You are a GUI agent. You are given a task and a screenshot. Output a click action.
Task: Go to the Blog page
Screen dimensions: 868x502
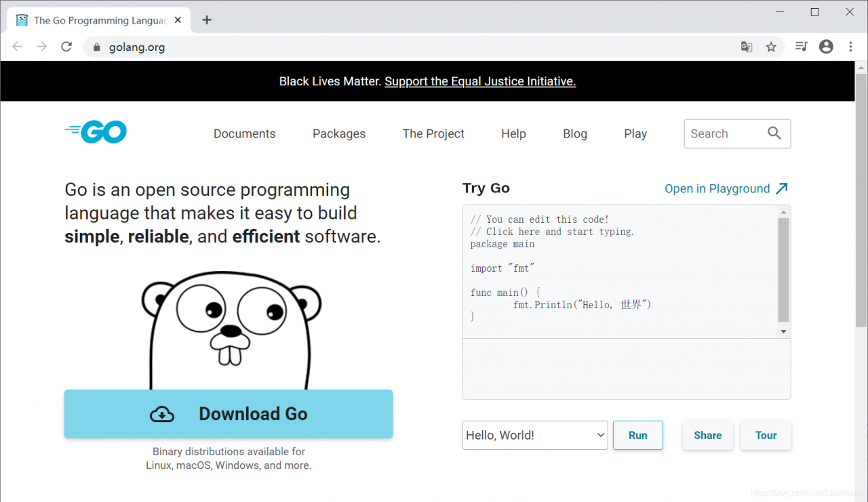pyautogui.click(x=575, y=133)
